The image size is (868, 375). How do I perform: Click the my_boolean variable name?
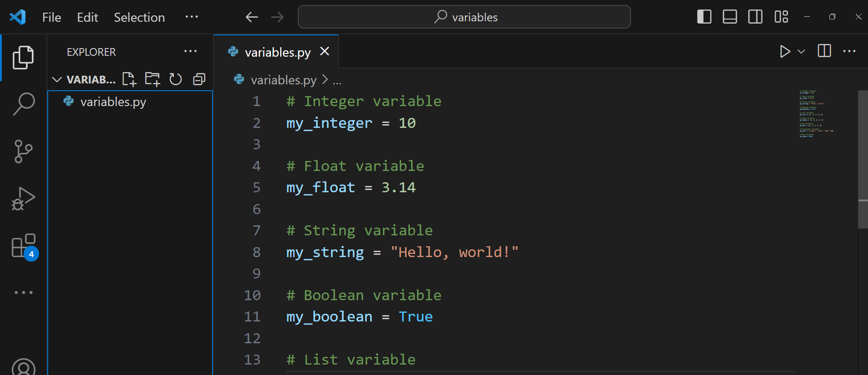pos(329,317)
